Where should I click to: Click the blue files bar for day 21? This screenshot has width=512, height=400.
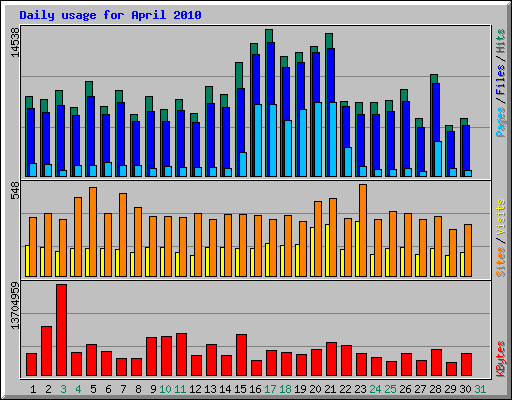click(x=331, y=75)
